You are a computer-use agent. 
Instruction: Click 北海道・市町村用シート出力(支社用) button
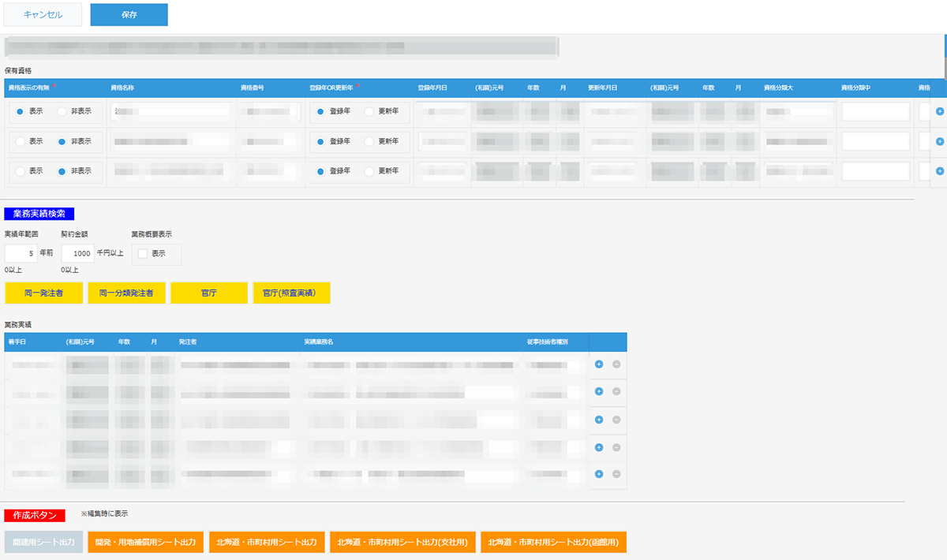tap(402, 542)
